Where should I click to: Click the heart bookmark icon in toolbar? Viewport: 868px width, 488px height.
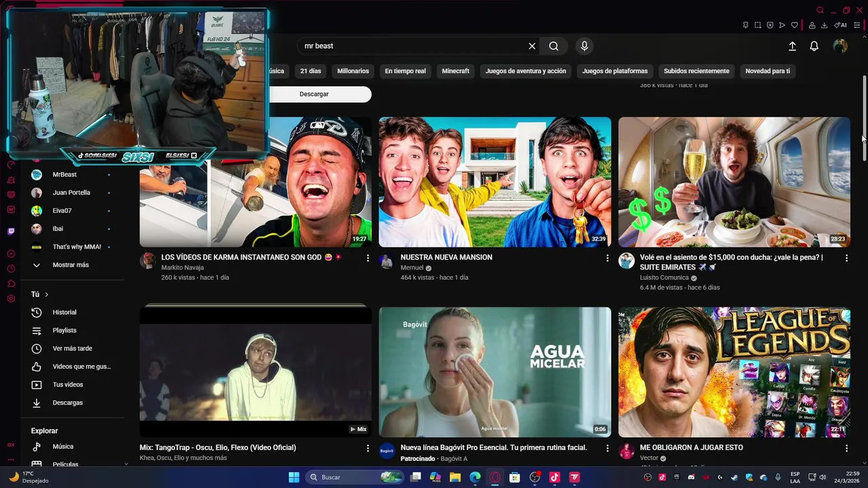[795, 25]
